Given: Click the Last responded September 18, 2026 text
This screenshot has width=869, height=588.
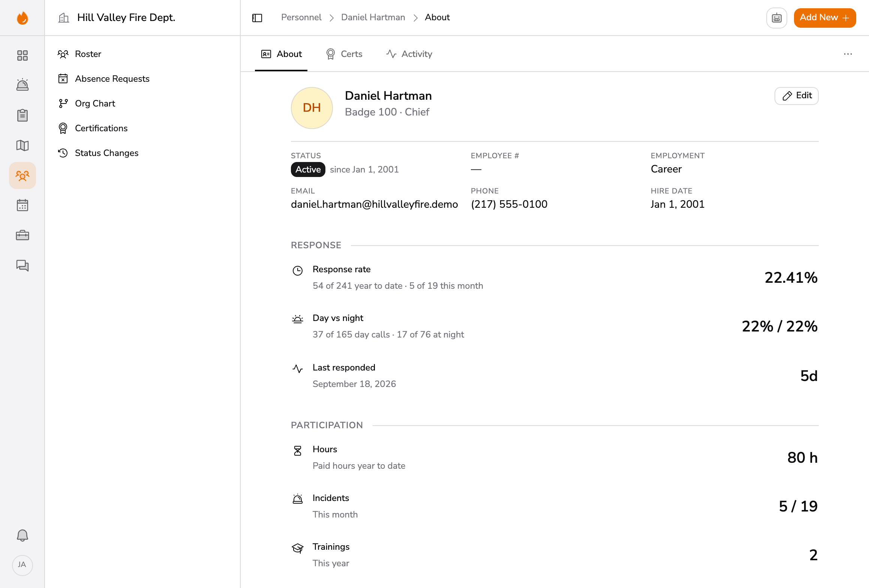Looking at the screenshot, I should tap(354, 384).
